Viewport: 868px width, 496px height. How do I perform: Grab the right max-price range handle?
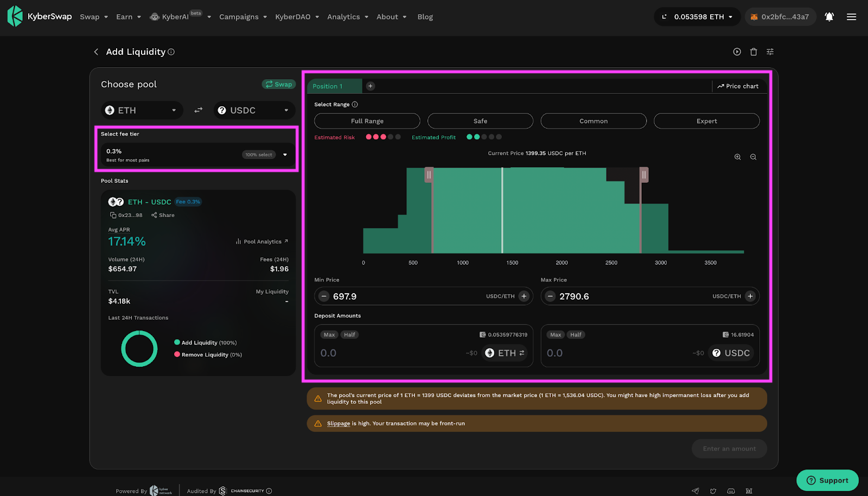[x=644, y=175]
